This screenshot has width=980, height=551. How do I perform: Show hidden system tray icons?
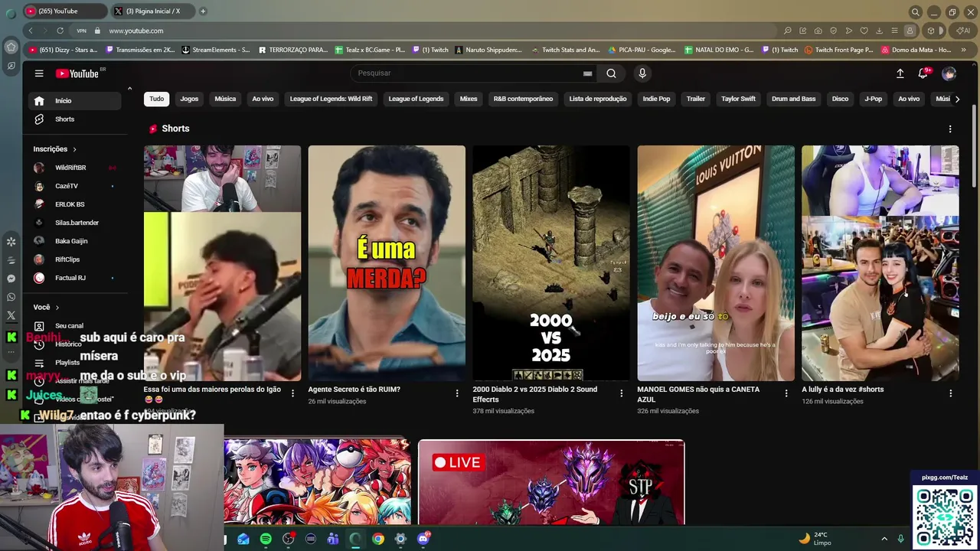(x=884, y=539)
